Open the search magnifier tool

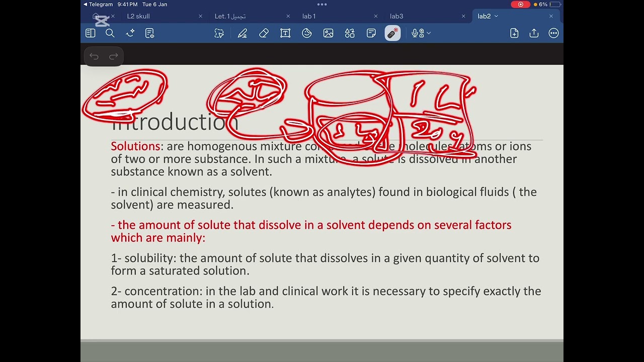point(110,33)
